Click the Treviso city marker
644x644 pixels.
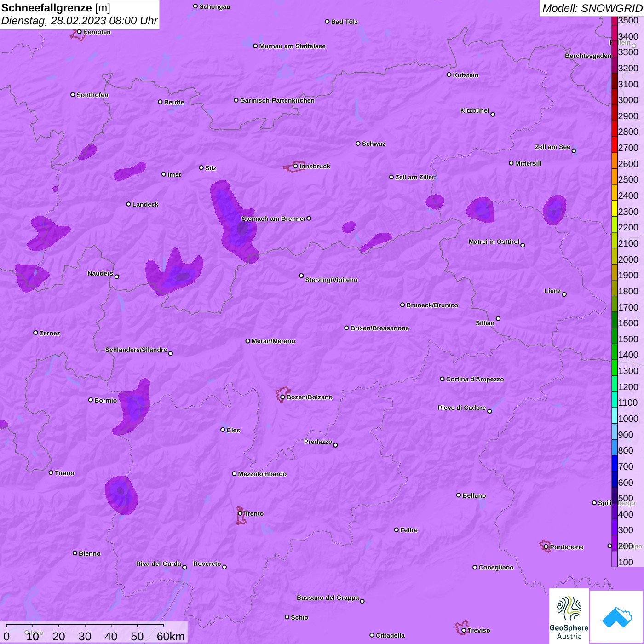tap(464, 630)
